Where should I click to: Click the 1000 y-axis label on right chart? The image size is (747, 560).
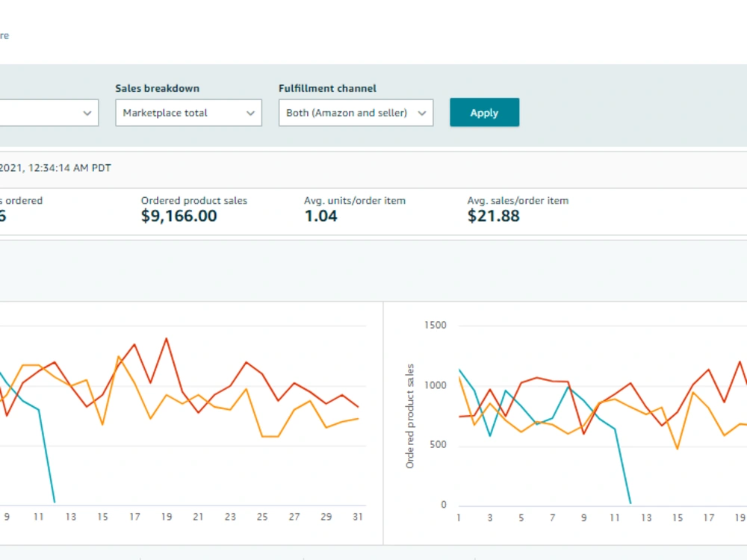click(x=435, y=385)
